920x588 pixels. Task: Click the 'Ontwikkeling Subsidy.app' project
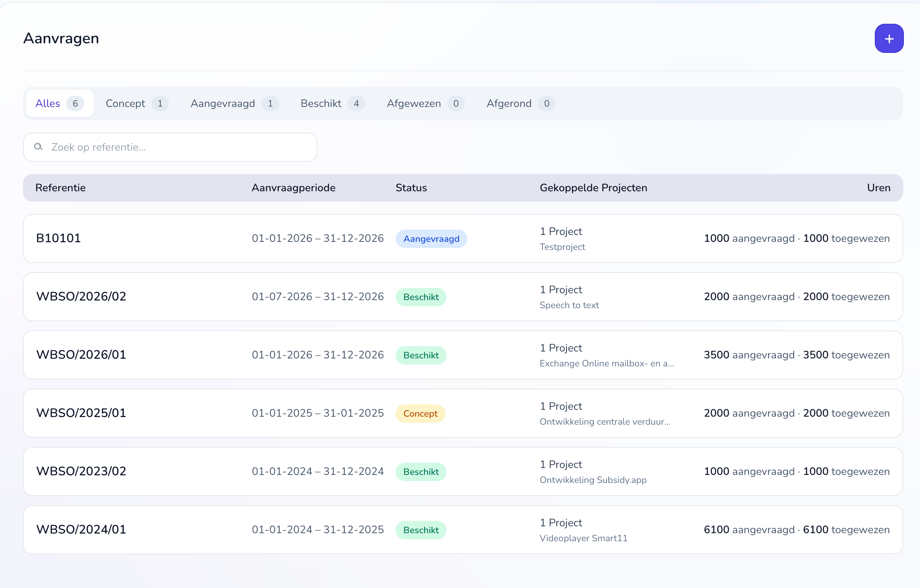593,480
